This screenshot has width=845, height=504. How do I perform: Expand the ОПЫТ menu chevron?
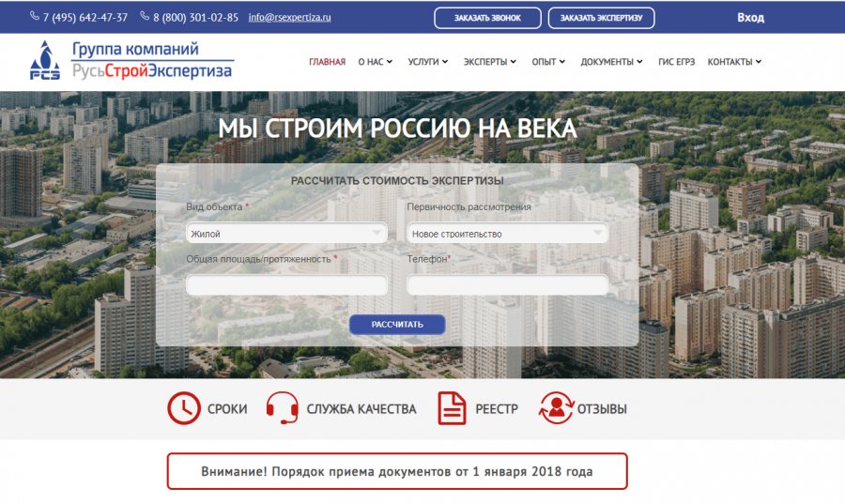click(562, 62)
